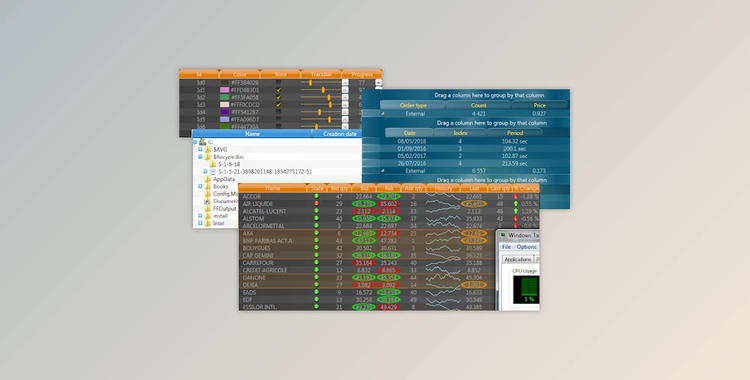Expand the Intel folder node

click(200, 224)
